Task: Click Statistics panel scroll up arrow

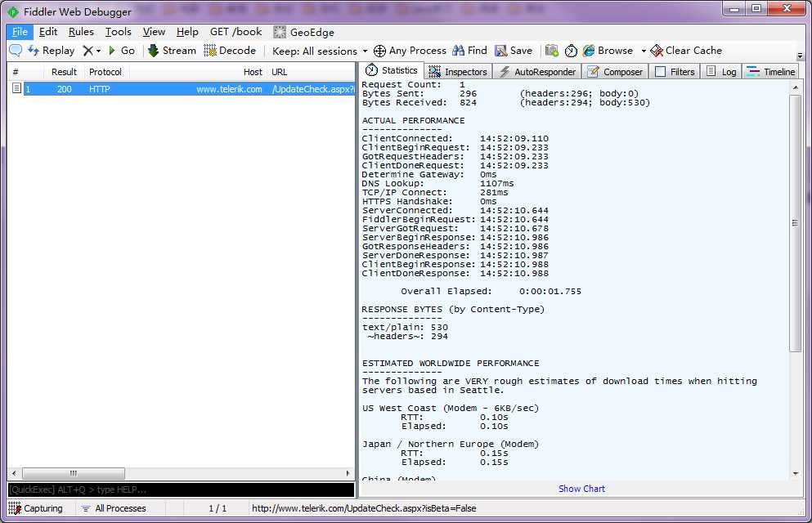Action: 796,88
